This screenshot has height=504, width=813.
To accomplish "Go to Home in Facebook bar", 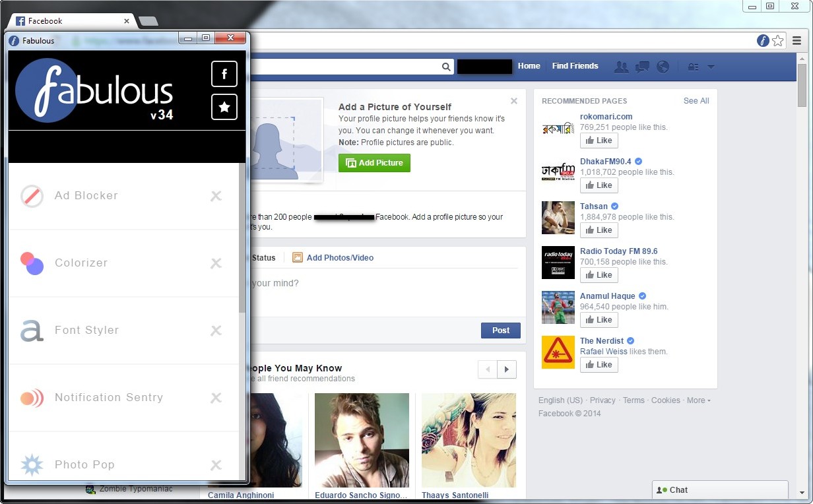I will 529,66.
